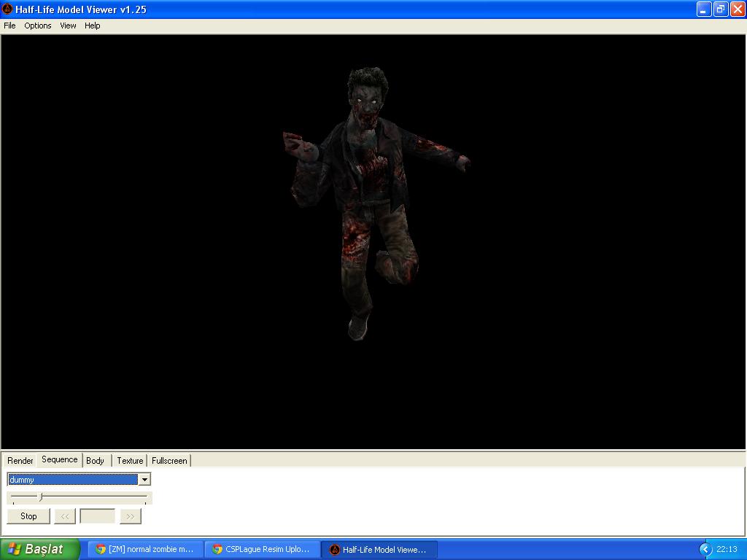Switch to the Fullscreen tab
Screen dimensions: 747x560
(169, 461)
